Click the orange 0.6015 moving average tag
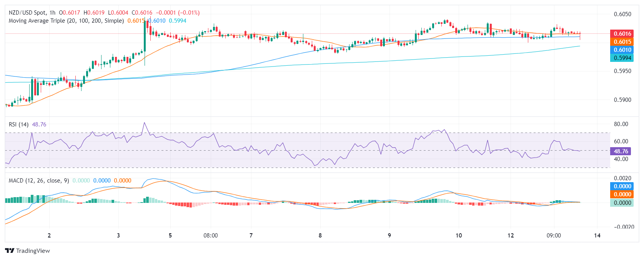 (x=622, y=42)
